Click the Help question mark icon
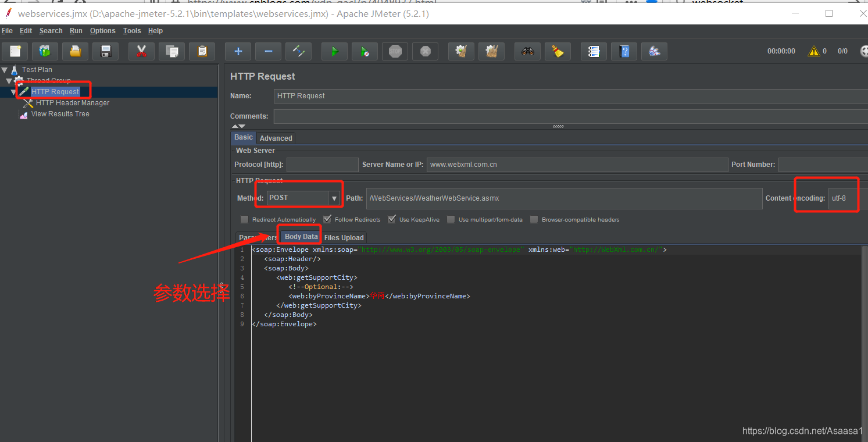This screenshot has height=442, width=868. 624,51
